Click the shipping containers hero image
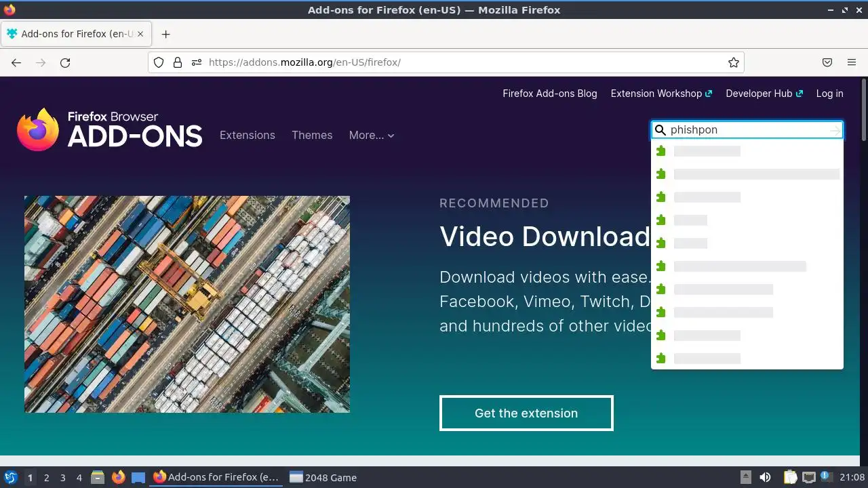Image resolution: width=868 pixels, height=488 pixels. [187, 304]
